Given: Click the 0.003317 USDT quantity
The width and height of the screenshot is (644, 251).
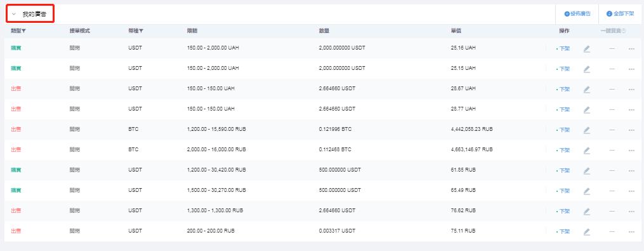Looking at the screenshot, I should (337, 231).
